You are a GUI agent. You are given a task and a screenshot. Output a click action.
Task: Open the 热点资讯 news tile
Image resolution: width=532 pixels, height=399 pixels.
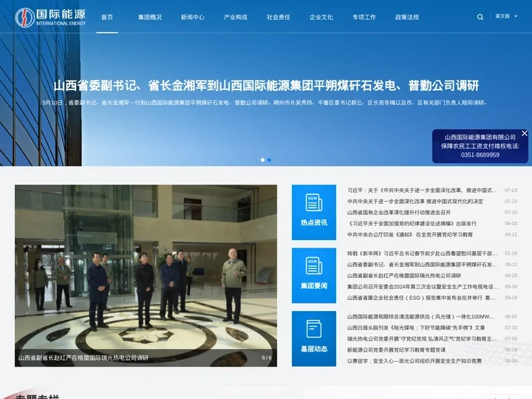pos(314,212)
